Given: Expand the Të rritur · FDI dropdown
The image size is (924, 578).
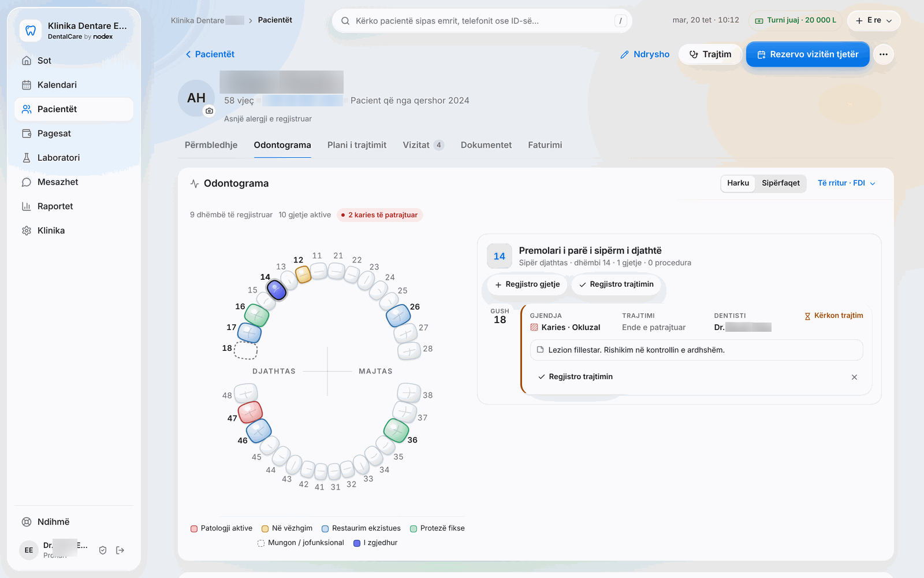Looking at the screenshot, I should click(847, 183).
